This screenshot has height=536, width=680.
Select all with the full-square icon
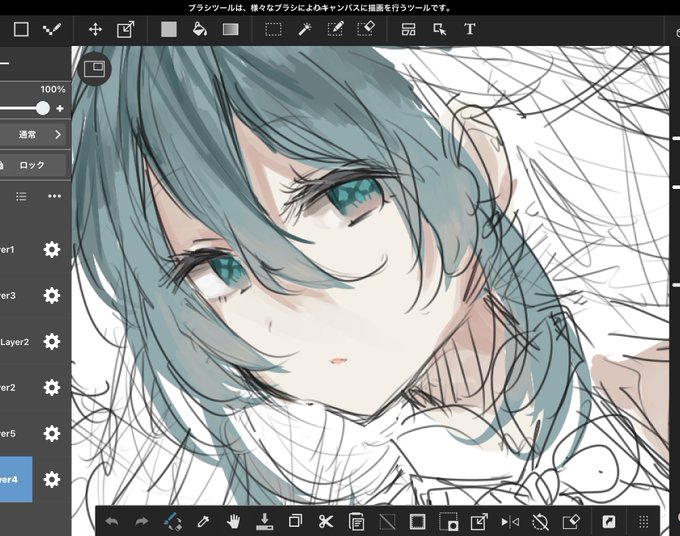click(417, 522)
